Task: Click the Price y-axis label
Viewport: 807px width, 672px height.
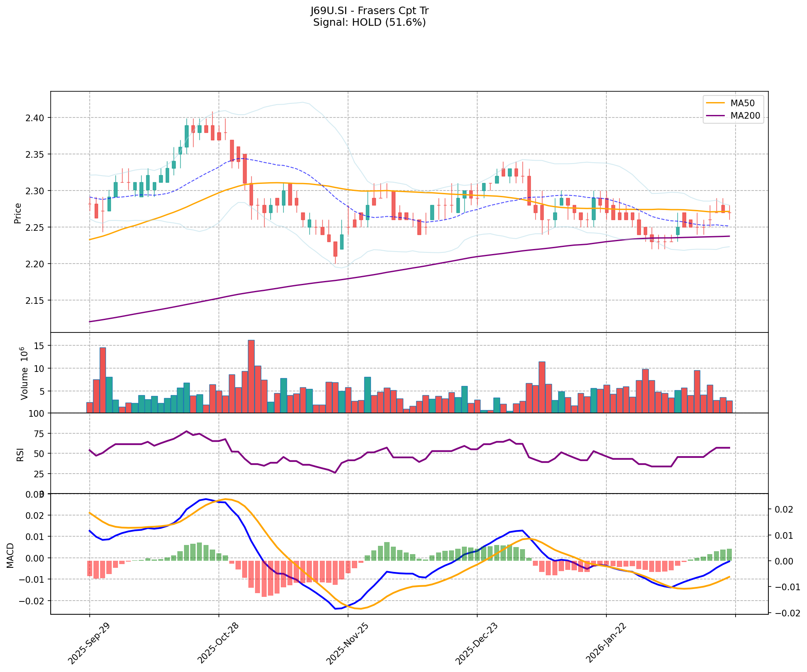Action: 17,213
